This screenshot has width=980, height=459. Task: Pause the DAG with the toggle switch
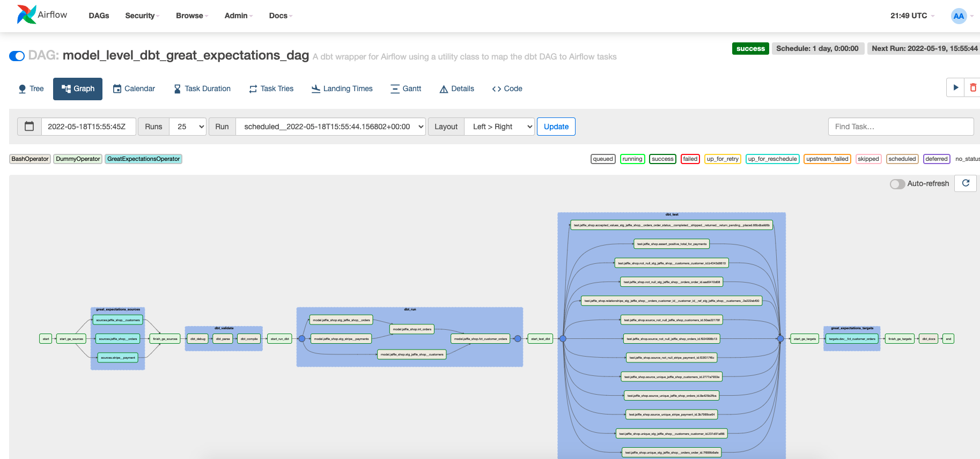[x=17, y=56]
